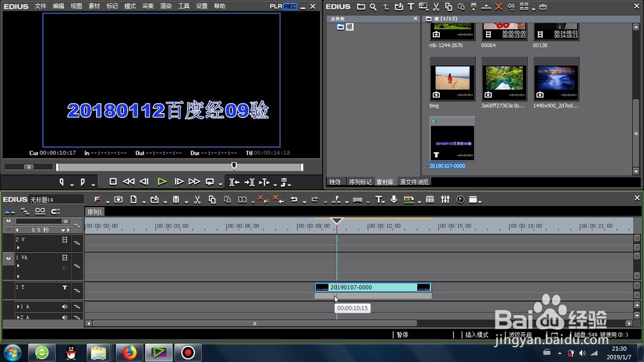
Task: Toggle video mute on 1 VA track
Action: pos(64,258)
